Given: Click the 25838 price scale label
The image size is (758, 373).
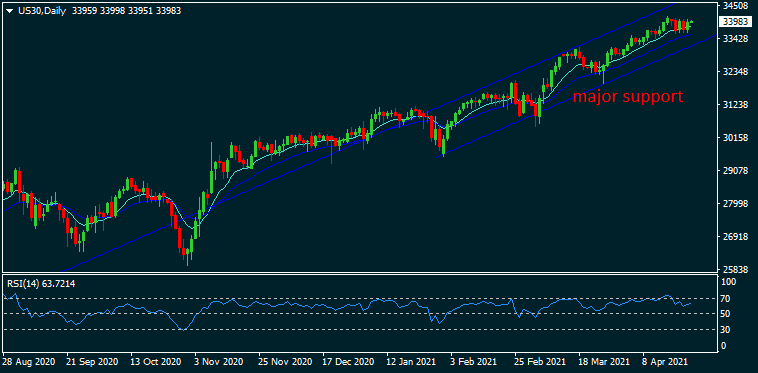Looking at the screenshot, I should [x=736, y=269].
